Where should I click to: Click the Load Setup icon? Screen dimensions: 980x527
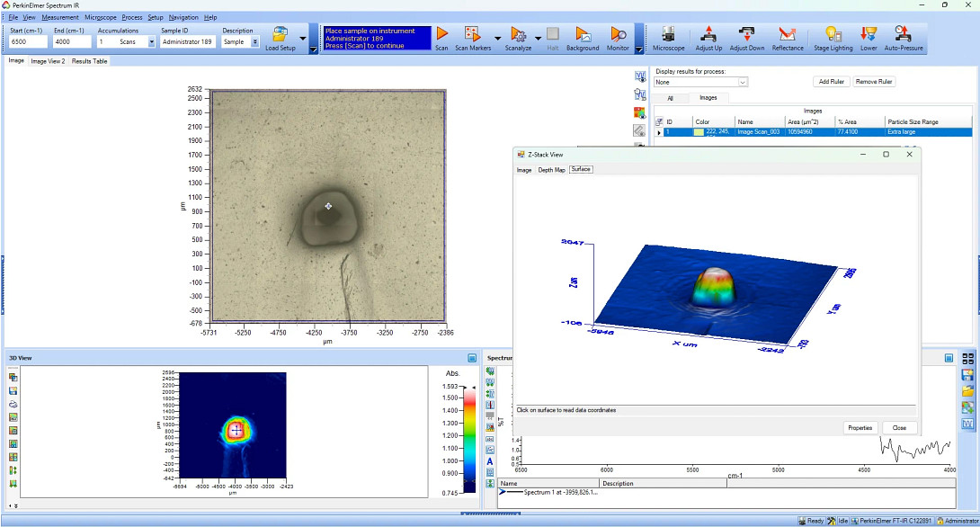(x=281, y=34)
